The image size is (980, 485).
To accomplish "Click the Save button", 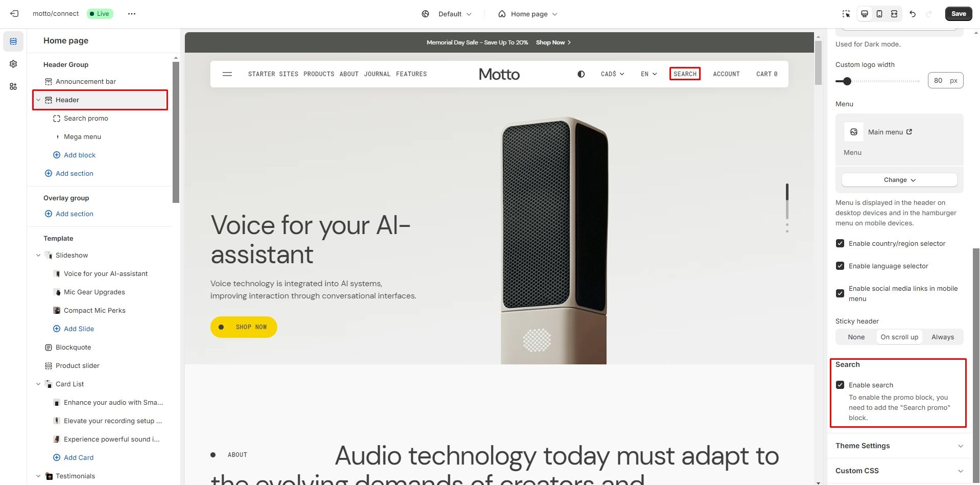I will pos(959,14).
